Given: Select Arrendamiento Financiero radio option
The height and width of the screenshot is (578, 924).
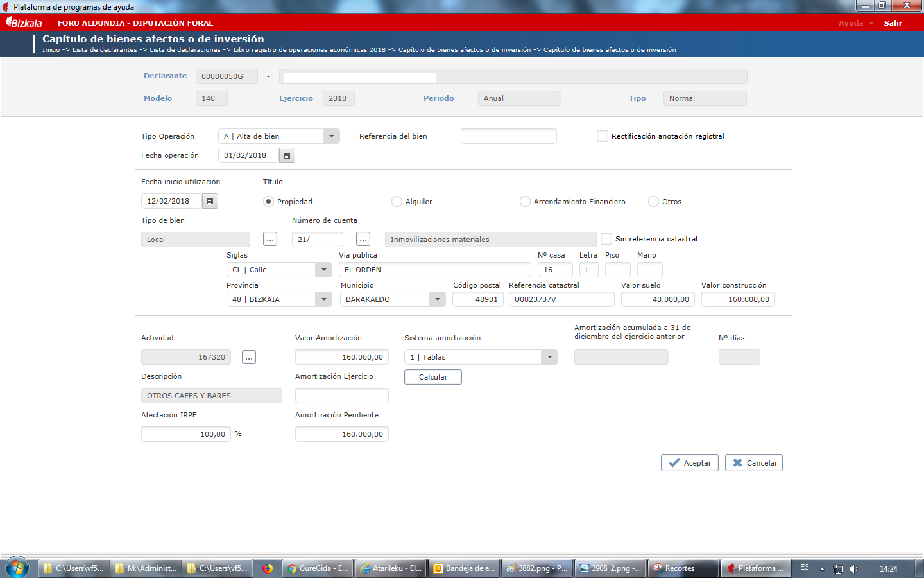Looking at the screenshot, I should point(525,202).
